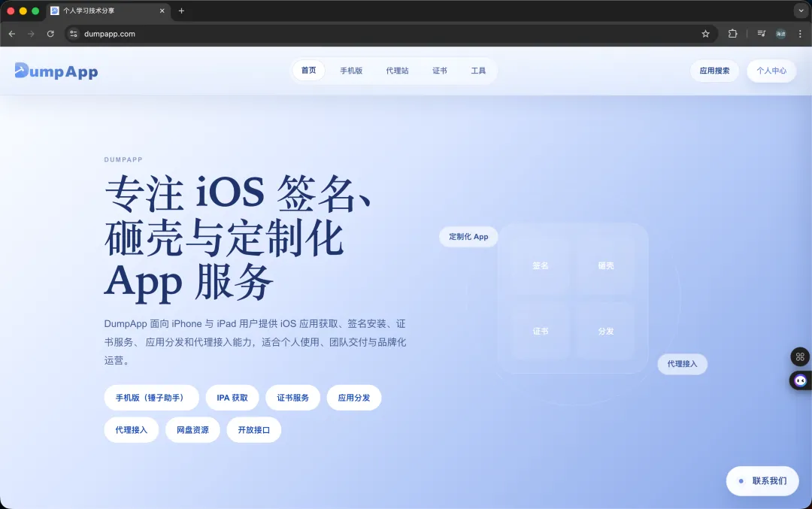Open the 工具 nav item
The width and height of the screenshot is (812, 509).
[x=478, y=71]
